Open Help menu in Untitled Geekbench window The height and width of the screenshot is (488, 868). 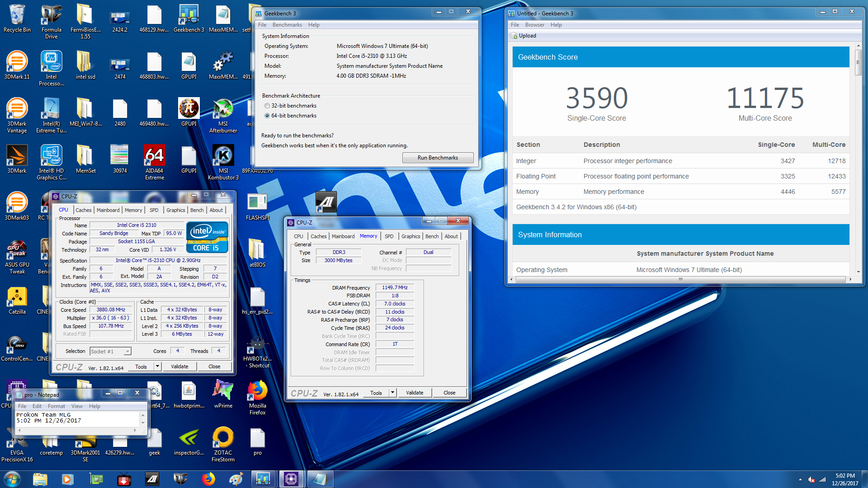(x=556, y=25)
